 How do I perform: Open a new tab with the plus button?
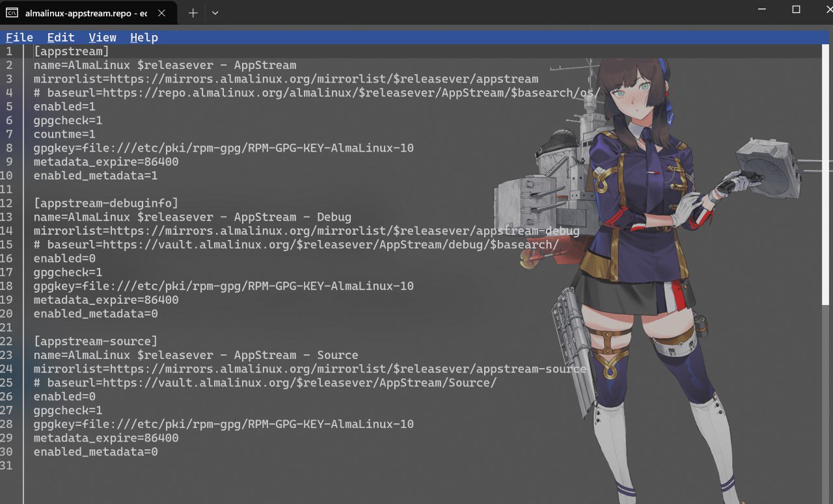tap(193, 13)
